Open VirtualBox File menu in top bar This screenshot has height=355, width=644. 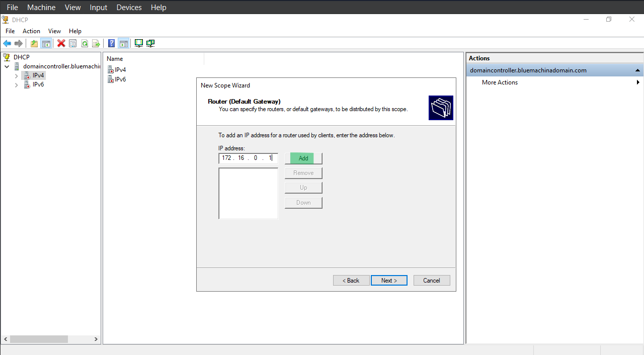click(x=12, y=7)
